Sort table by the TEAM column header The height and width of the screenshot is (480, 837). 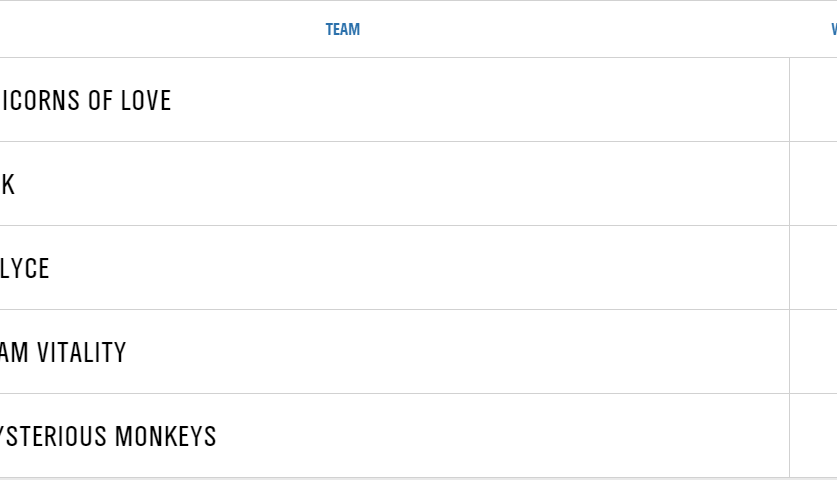[x=342, y=29]
